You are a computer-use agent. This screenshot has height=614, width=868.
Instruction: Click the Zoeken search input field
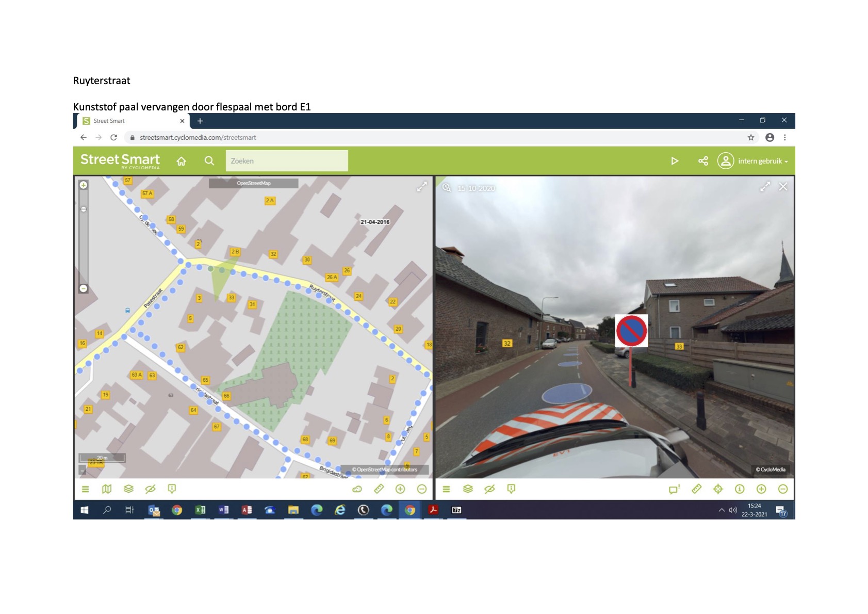(287, 161)
